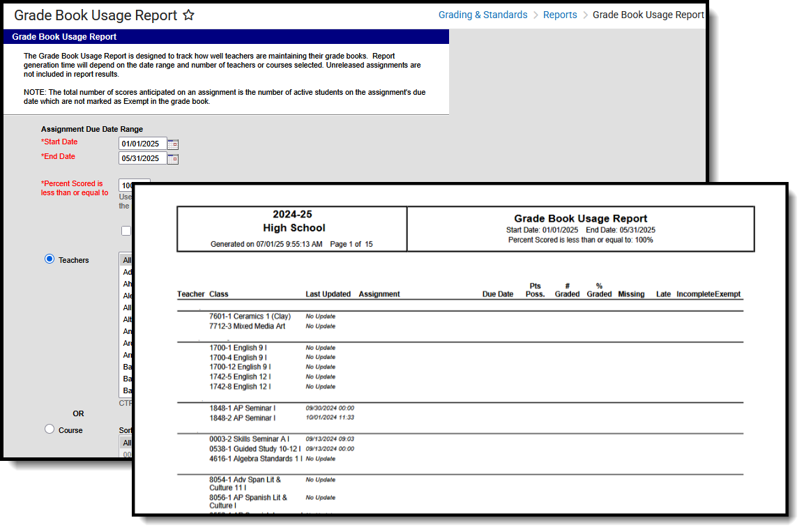Click '1742-8 English 12 I' class row
Viewport: 804px width, 532px height.
pyautogui.click(x=240, y=386)
